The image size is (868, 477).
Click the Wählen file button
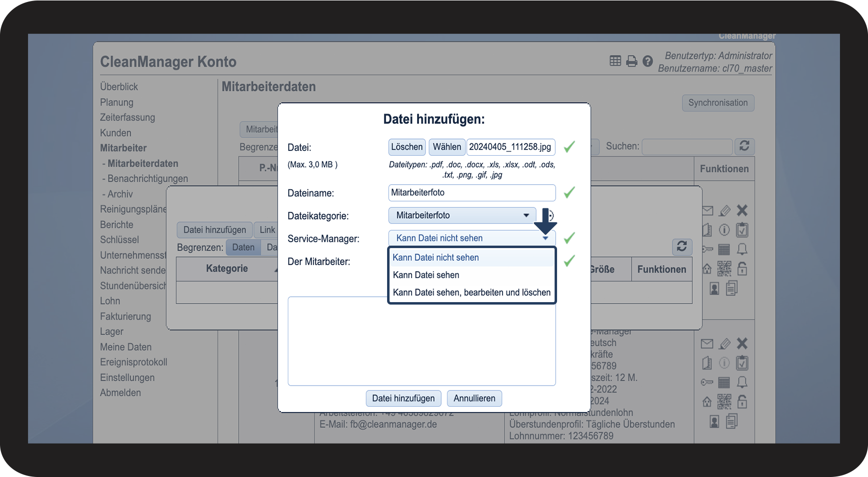447,147
